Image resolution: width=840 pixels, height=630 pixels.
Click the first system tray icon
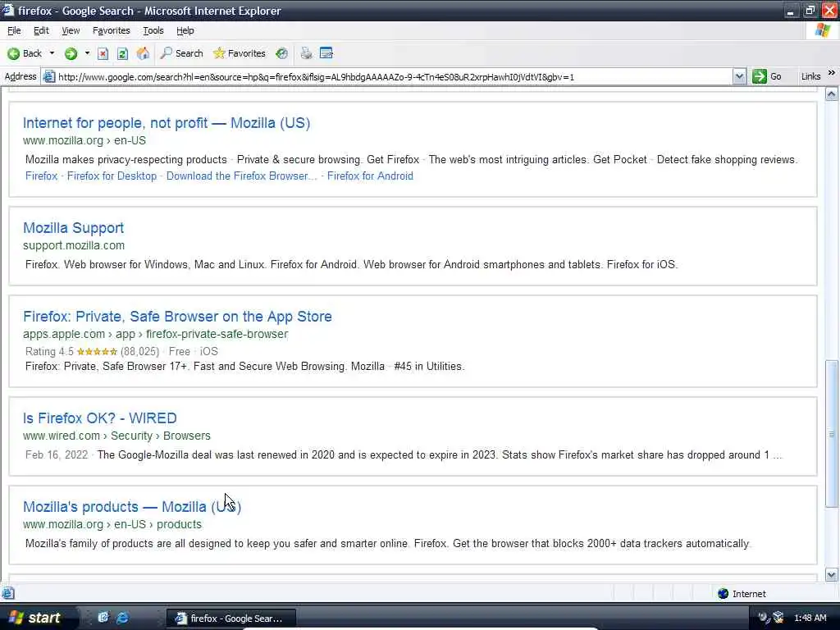(x=764, y=618)
